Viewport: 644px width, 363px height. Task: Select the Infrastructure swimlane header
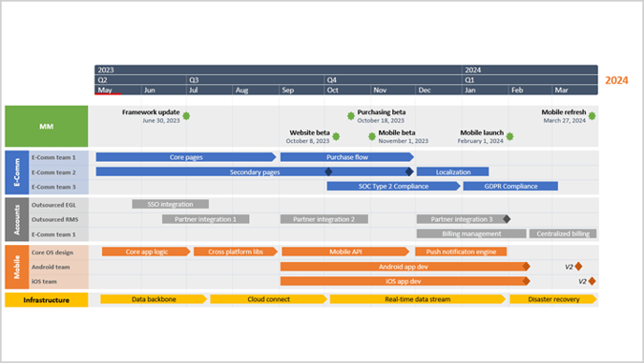(47, 299)
